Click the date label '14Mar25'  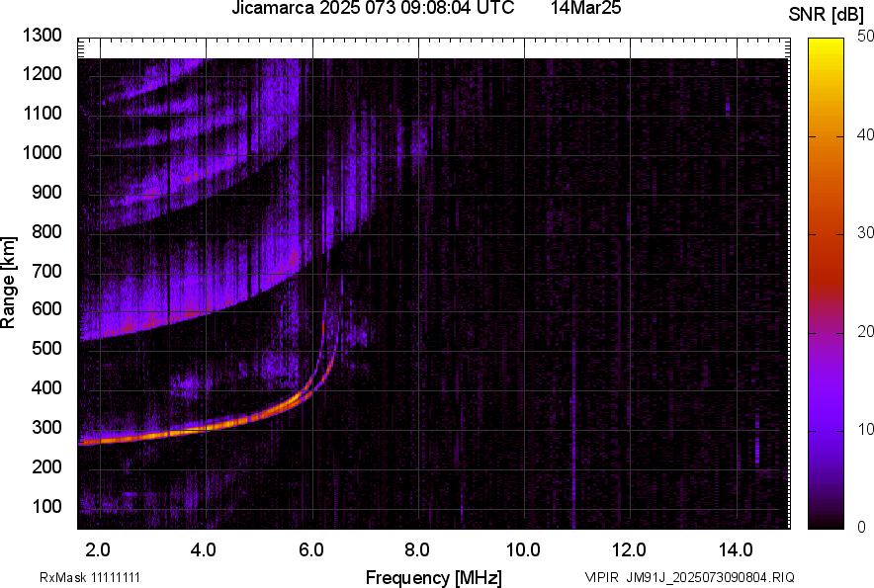586,8
